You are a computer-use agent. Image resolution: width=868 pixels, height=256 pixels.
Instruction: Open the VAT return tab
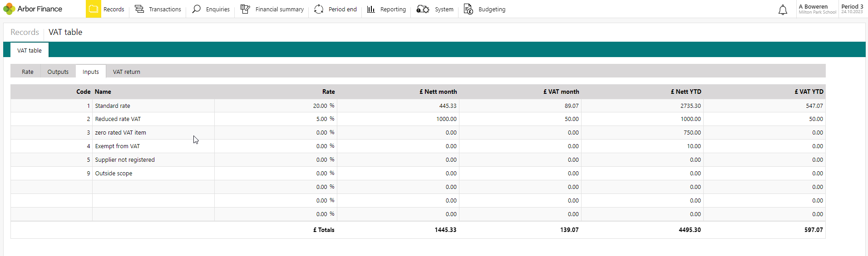tap(126, 72)
